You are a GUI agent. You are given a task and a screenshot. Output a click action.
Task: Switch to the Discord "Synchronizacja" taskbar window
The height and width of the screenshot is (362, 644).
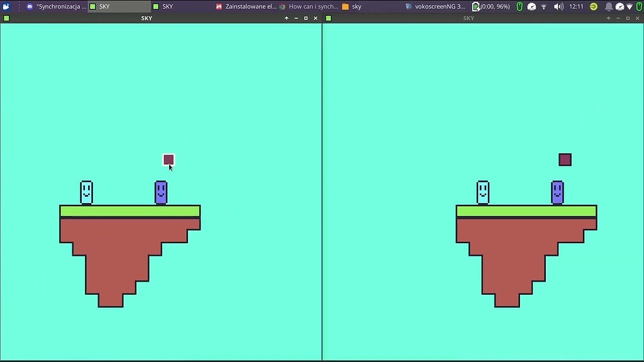pos(57,6)
